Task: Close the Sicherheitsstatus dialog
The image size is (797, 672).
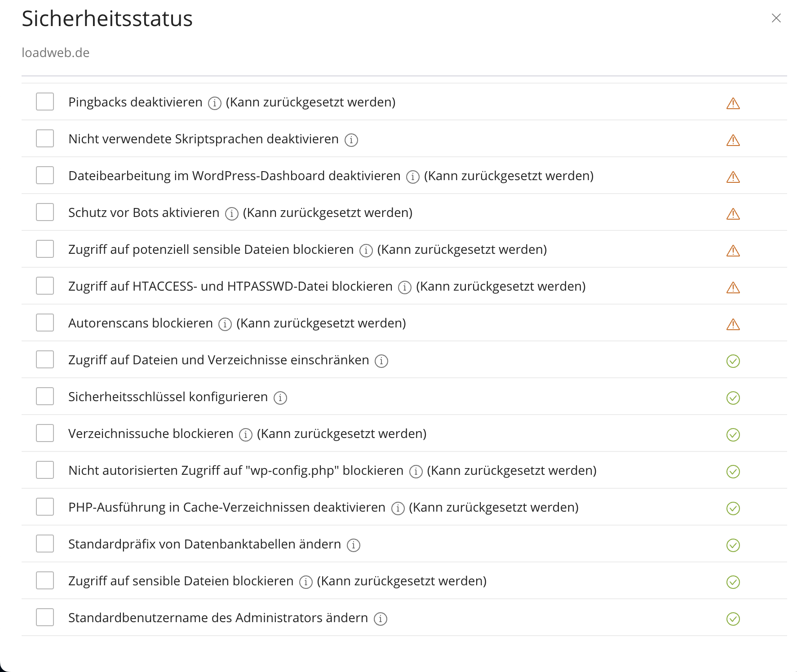Action: [x=776, y=18]
